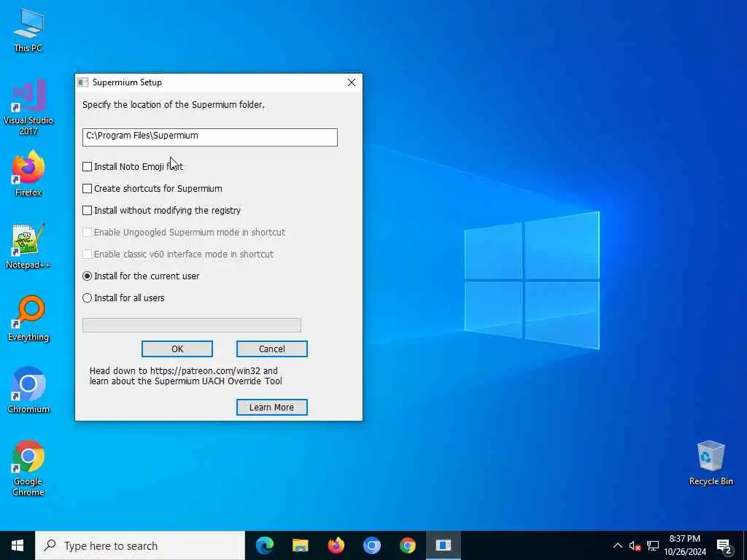Image resolution: width=747 pixels, height=560 pixels.
Task: Open Chromium from the taskbar
Action: pos(371,545)
